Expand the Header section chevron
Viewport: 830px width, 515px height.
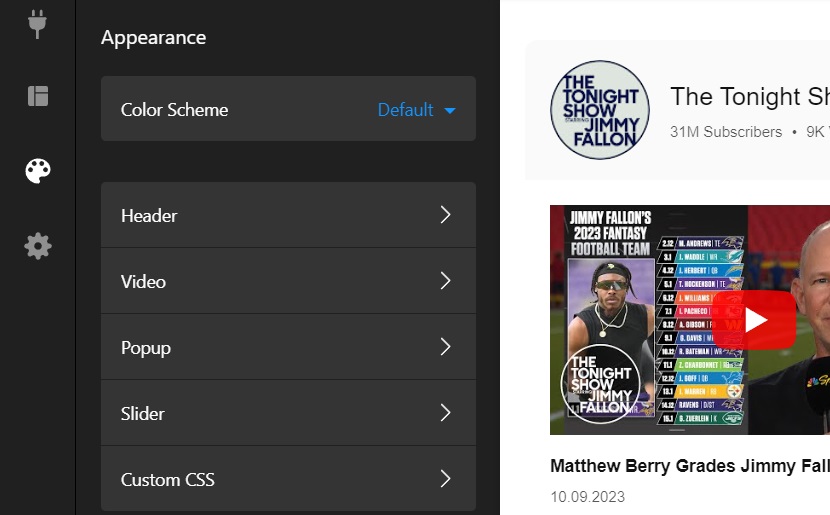(x=445, y=215)
